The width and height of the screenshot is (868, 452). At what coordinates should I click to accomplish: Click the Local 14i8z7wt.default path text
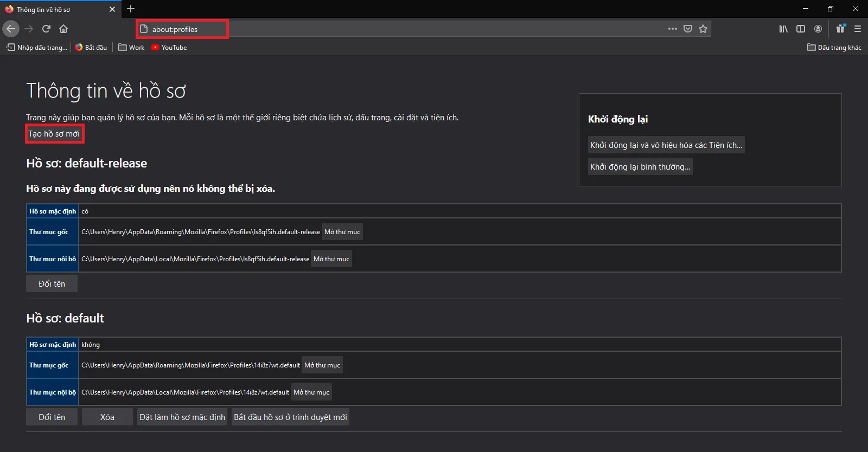(x=185, y=392)
